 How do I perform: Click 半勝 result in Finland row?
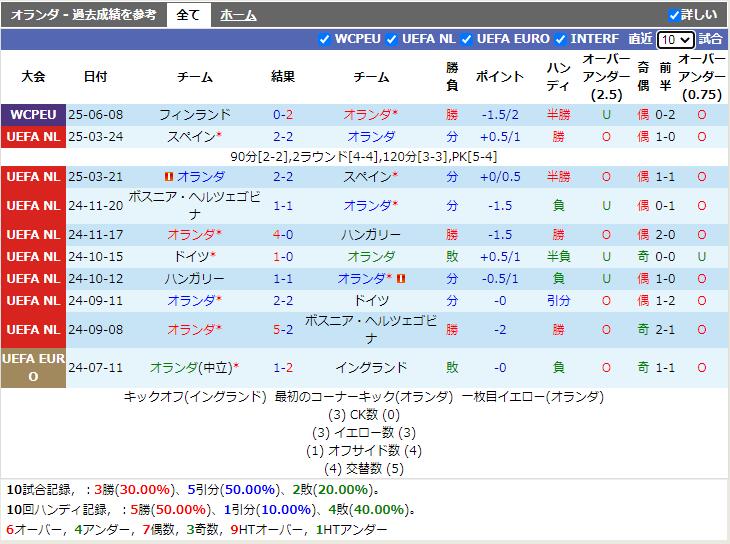point(558,115)
